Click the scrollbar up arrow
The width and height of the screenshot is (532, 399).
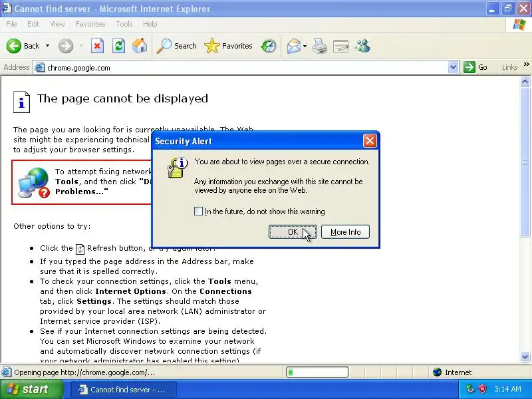525,82
